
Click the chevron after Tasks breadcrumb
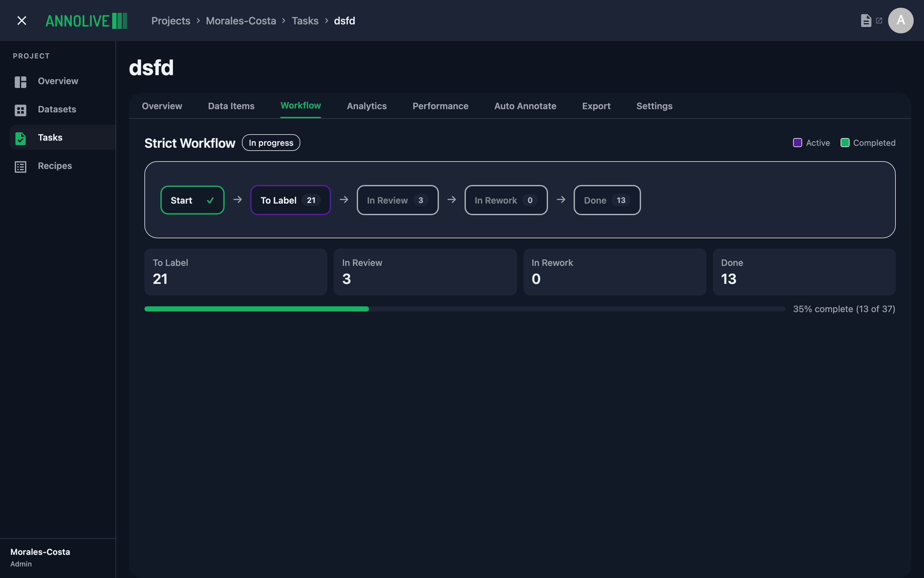(x=327, y=21)
